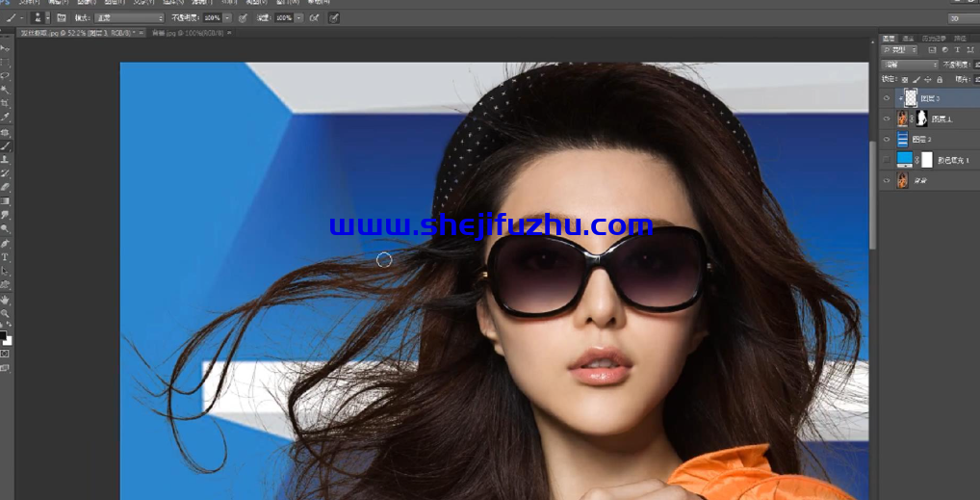Image resolution: width=980 pixels, height=500 pixels.
Task: Filter layers by adjustment layer icon
Action: click(945, 50)
